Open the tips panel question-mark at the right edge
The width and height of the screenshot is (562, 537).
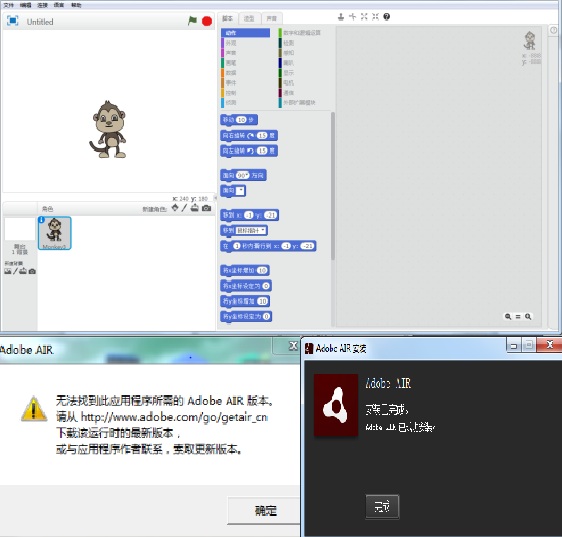[x=554, y=30]
